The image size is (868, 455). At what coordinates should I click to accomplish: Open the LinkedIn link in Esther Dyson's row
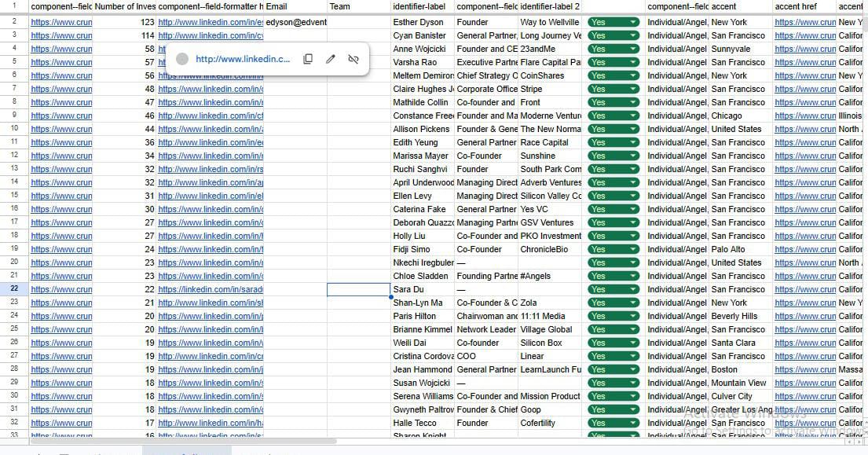211,22
